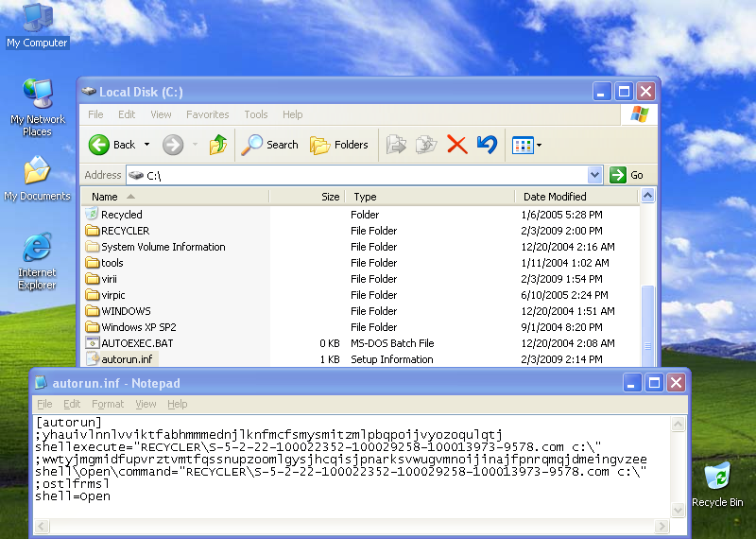Sort by Size column header
Screen dimensions: 756x539
pos(307,197)
